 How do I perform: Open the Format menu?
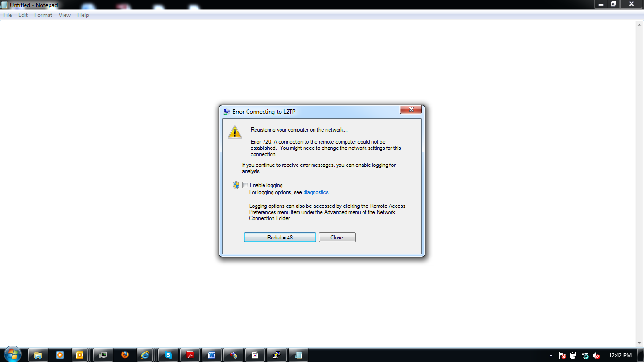tap(43, 15)
